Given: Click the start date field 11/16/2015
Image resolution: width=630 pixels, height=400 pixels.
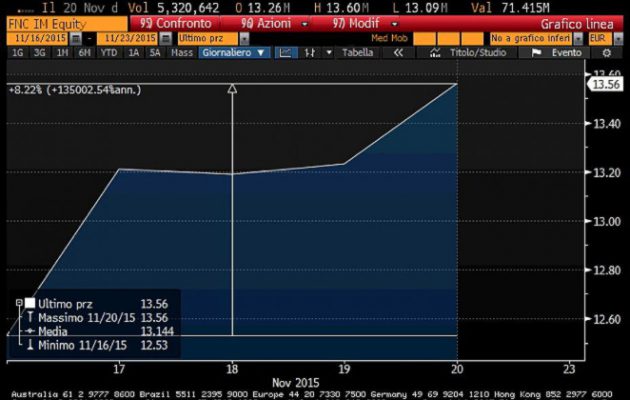Looking at the screenshot, I should click(37, 36).
